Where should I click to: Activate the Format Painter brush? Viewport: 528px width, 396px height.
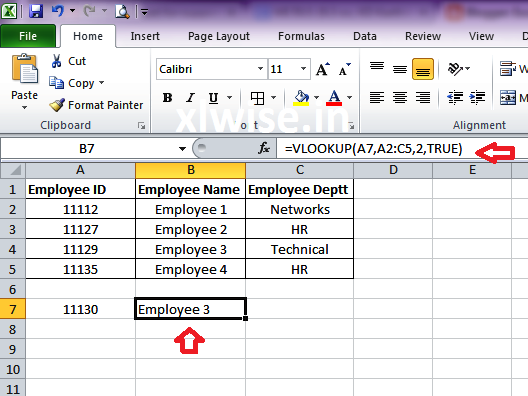(x=96, y=105)
